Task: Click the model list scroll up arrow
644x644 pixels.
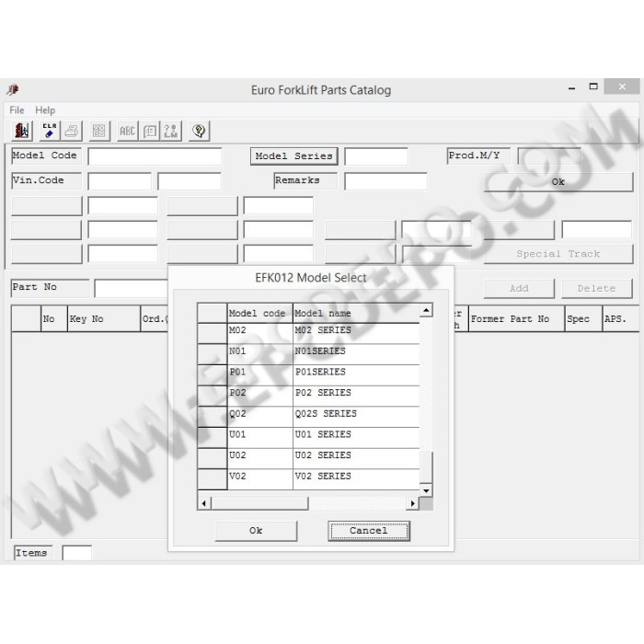Action: pos(426,310)
